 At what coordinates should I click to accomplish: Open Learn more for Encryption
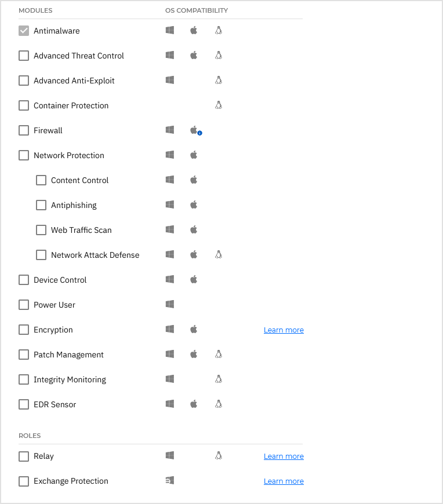pyautogui.click(x=284, y=330)
